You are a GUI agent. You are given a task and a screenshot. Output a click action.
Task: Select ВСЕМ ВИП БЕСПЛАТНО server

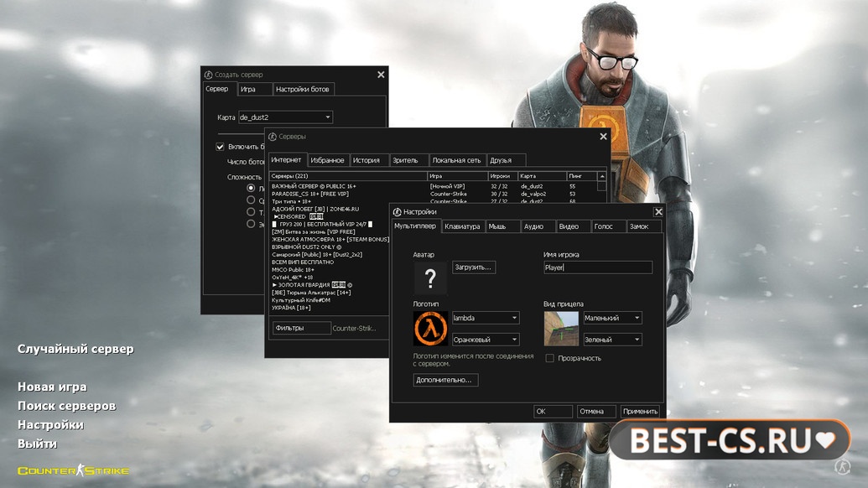(x=330, y=262)
